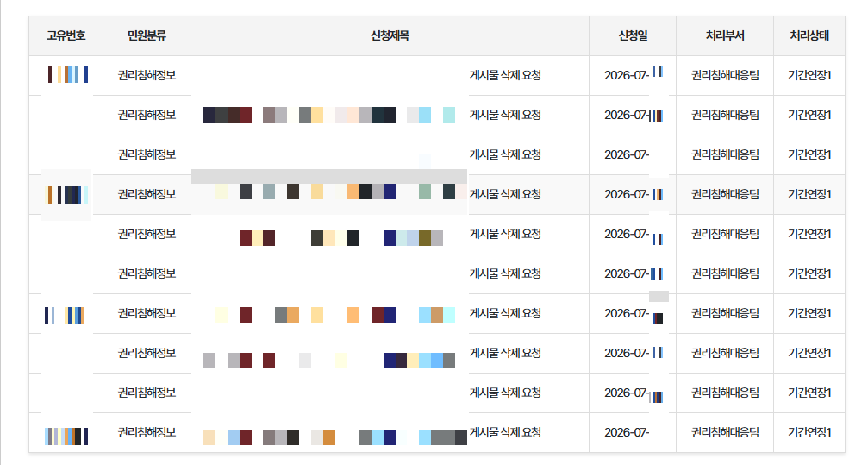The height and width of the screenshot is (465, 868).
Task: Click 권리침해정보 in the highlighted gray row
Action: pyautogui.click(x=147, y=194)
